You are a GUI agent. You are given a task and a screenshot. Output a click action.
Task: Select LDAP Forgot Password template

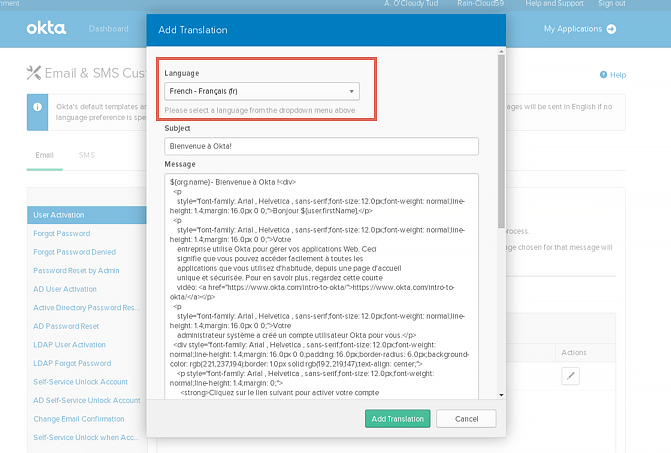(72, 363)
